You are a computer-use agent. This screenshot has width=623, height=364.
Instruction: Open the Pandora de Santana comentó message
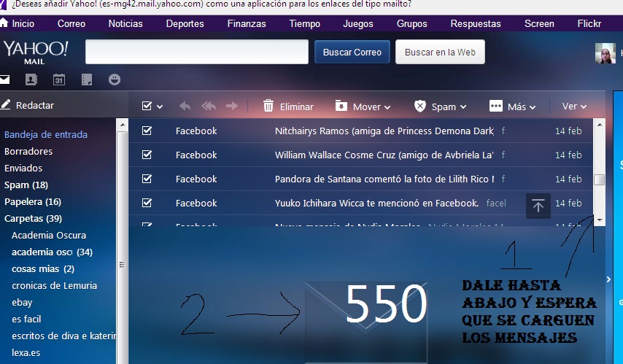[x=384, y=179]
